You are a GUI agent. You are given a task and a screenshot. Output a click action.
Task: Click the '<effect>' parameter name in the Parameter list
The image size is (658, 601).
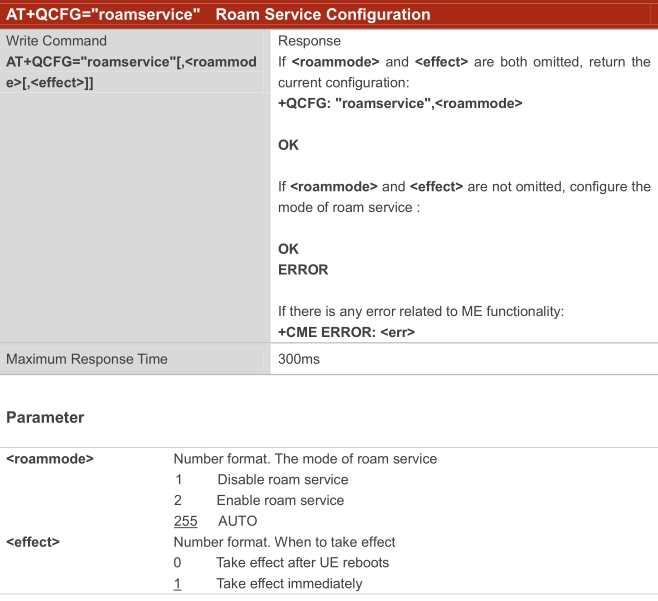click(33, 542)
